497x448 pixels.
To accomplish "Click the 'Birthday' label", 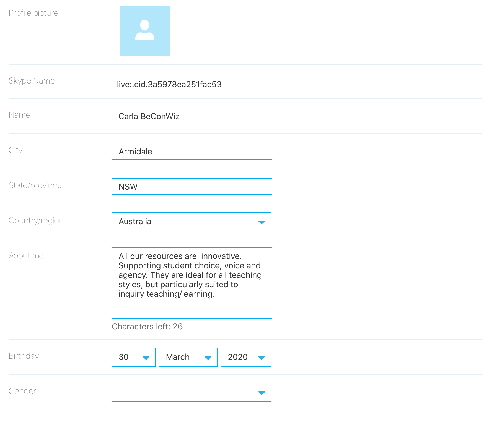I will (x=24, y=356).
